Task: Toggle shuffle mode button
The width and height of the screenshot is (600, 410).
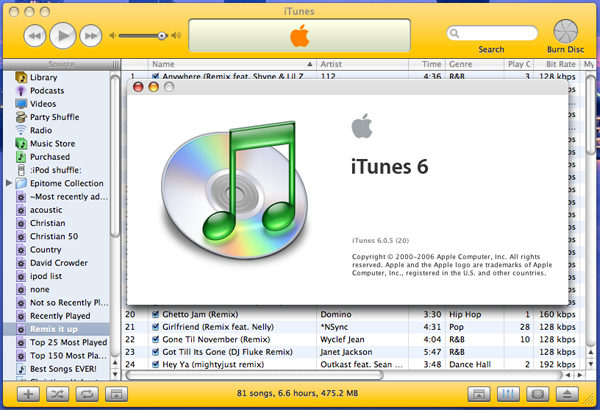Action: [57, 394]
